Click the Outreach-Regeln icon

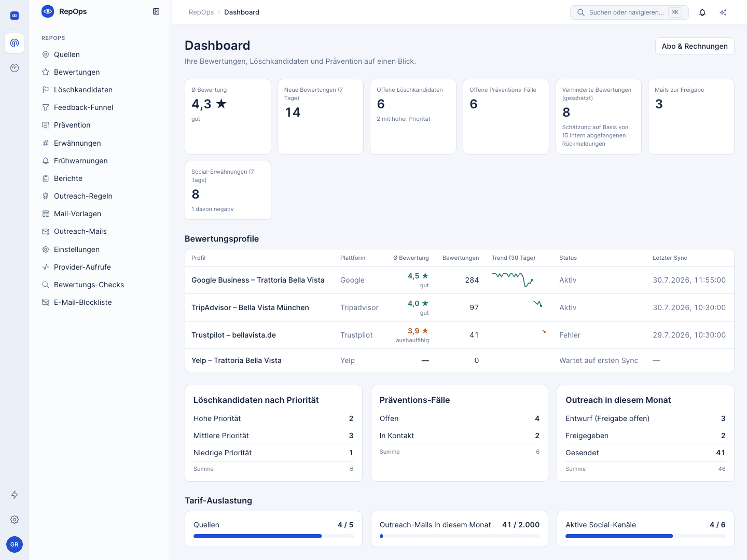click(x=46, y=196)
